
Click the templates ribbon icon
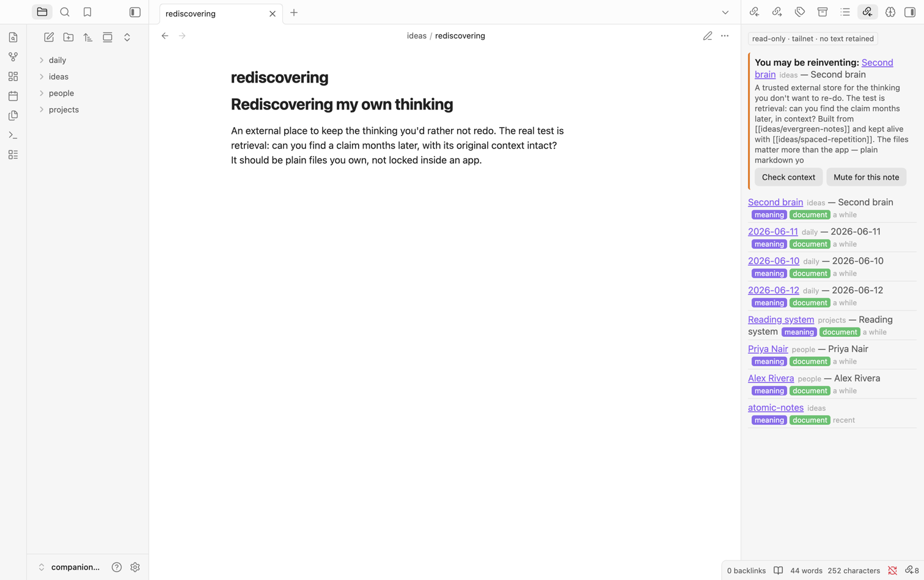click(x=13, y=116)
